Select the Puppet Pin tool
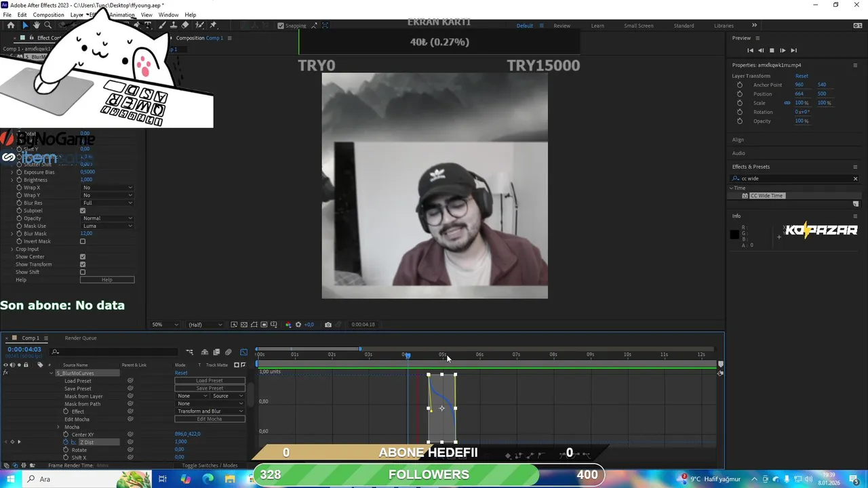The image size is (868, 488). coord(213,25)
